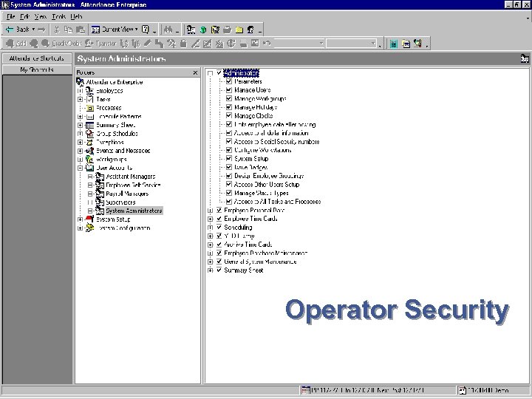Select Employee Self Service user group
This screenshot has height=399, width=532.
click(133, 185)
